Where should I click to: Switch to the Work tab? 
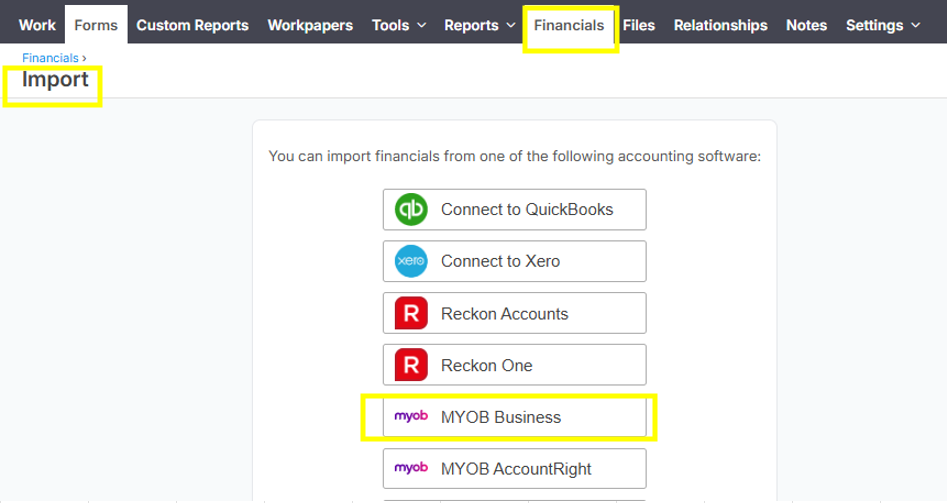tap(37, 25)
